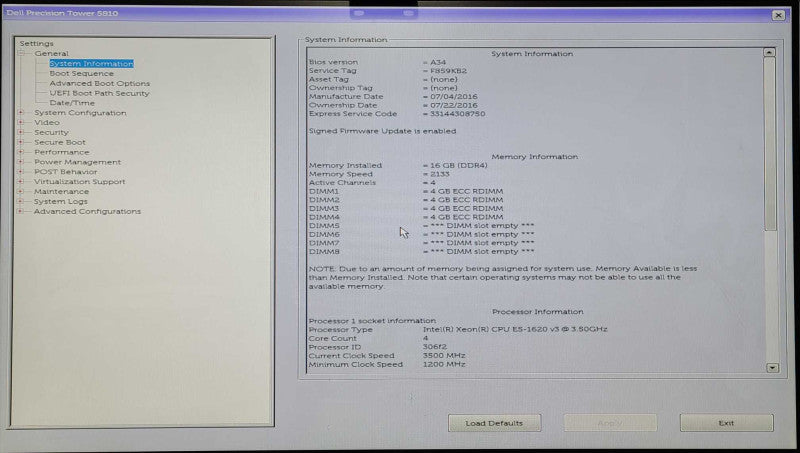800x453 pixels.
Task: Select the General category label
Action: point(51,53)
